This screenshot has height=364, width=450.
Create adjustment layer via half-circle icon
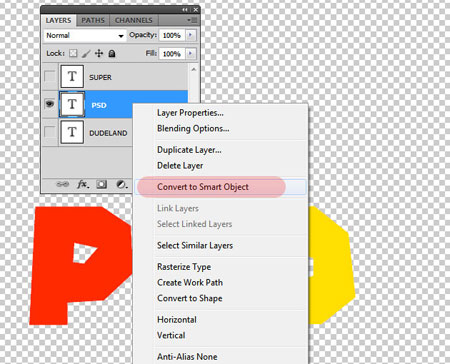[x=122, y=184]
